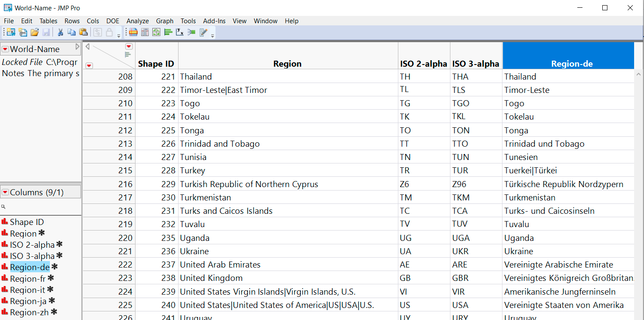Click the Copy toolbar icon
Image resolution: width=644 pixels, height=320 pixels.
(71, 32)
